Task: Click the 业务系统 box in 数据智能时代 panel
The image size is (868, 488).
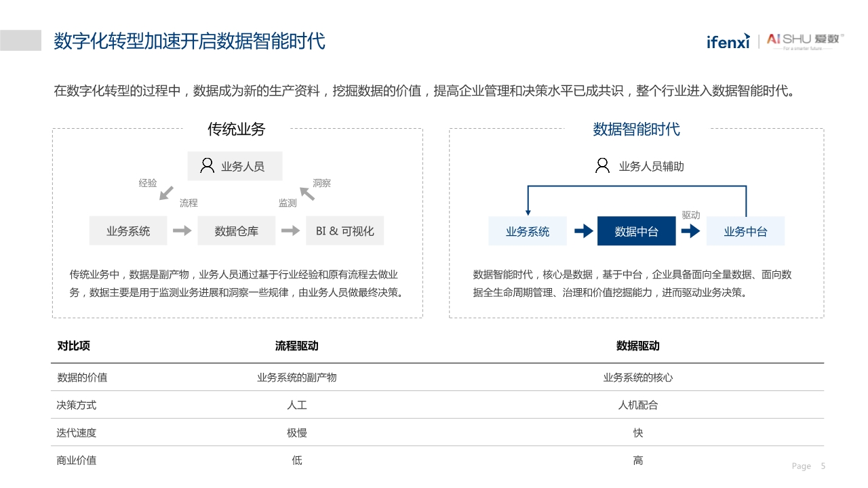Action: click(528, 230)
